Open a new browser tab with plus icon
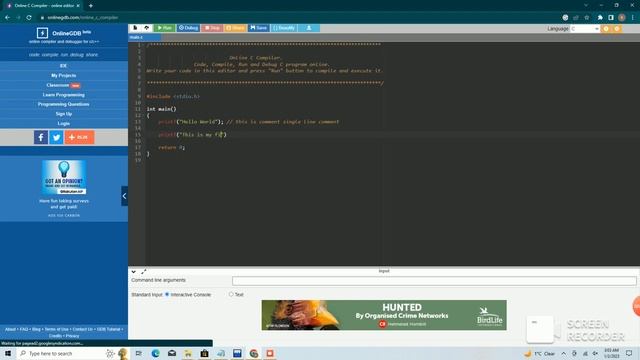Image resolution: width=640 pixels, height=360 pixels. coord(91,6)
